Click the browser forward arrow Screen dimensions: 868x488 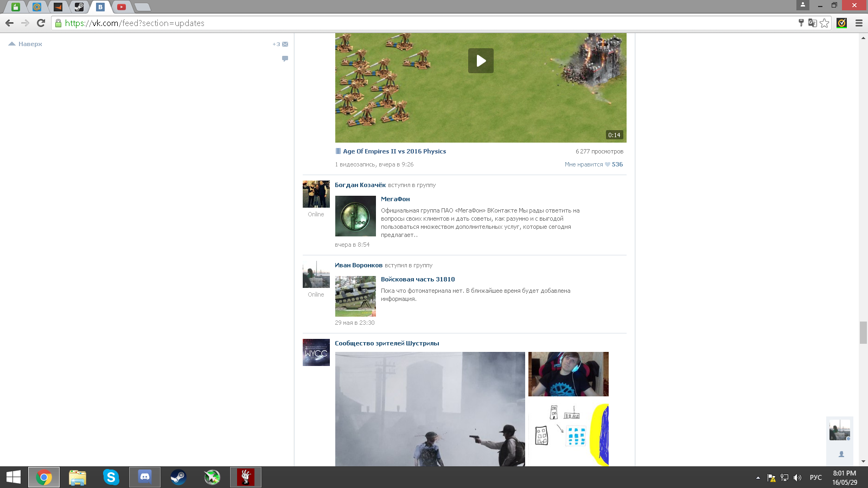tap(25, 23)
